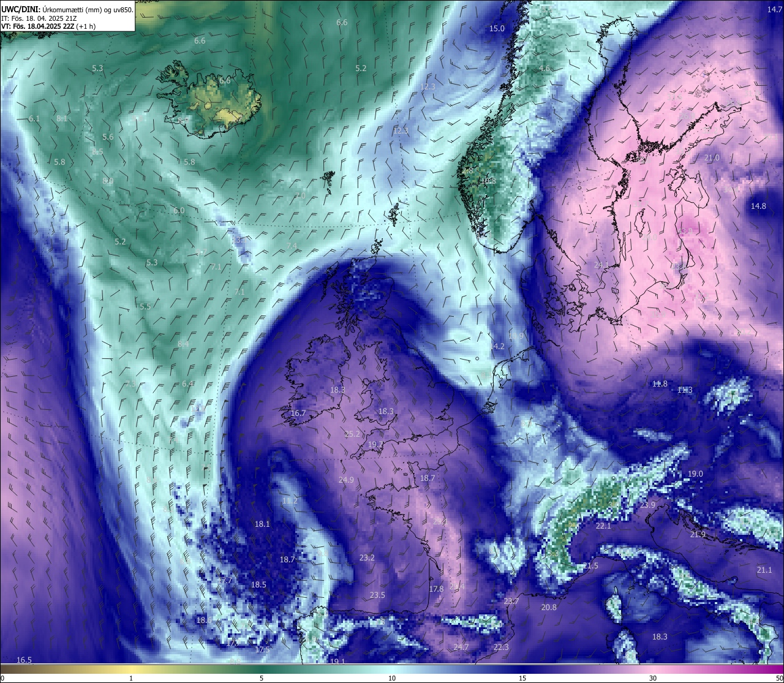Click the 14.8 value near the eastern edge

tap(758, 206)
